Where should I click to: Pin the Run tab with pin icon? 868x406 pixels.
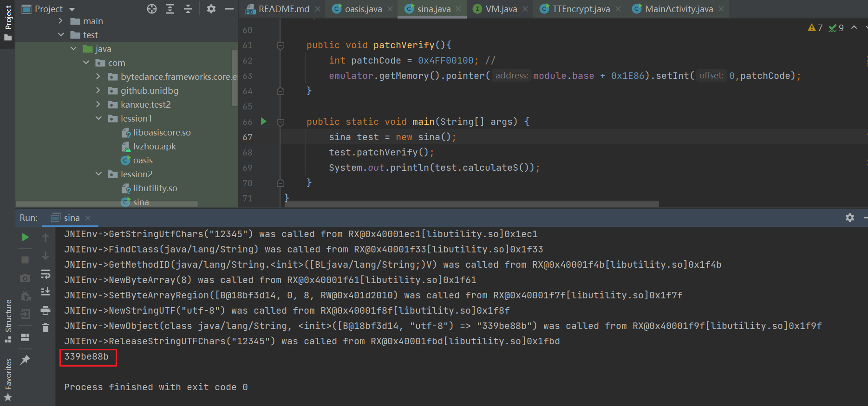coord(26,360)
